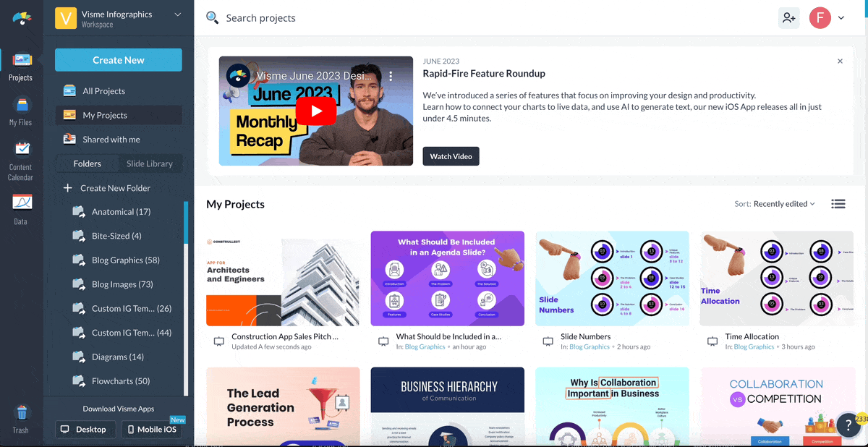Viewport: 868px width, 447px height.
Task: Click the Create New button
Action: pyautogui.click(x=119, y=60)
